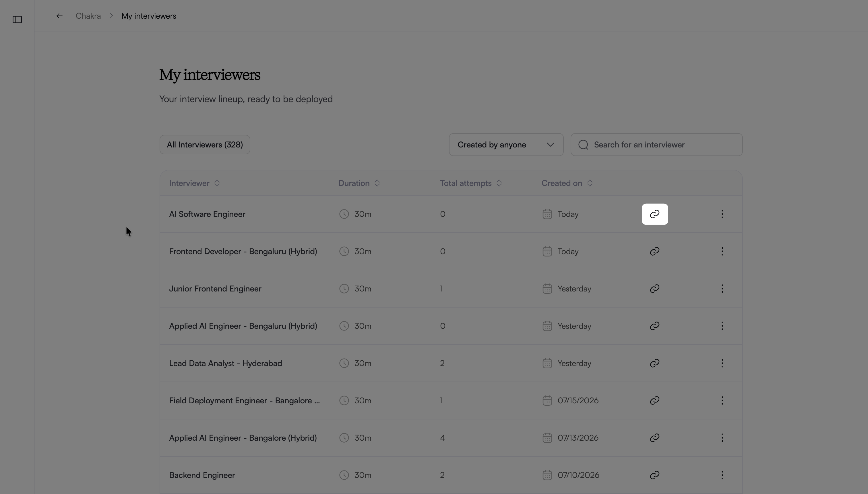Open more options for Applied AI Engineer - Bengaluru

coord(722,326)
